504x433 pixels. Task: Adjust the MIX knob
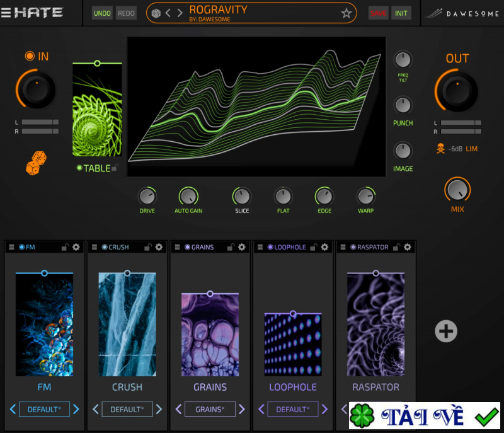click(458, 191)
